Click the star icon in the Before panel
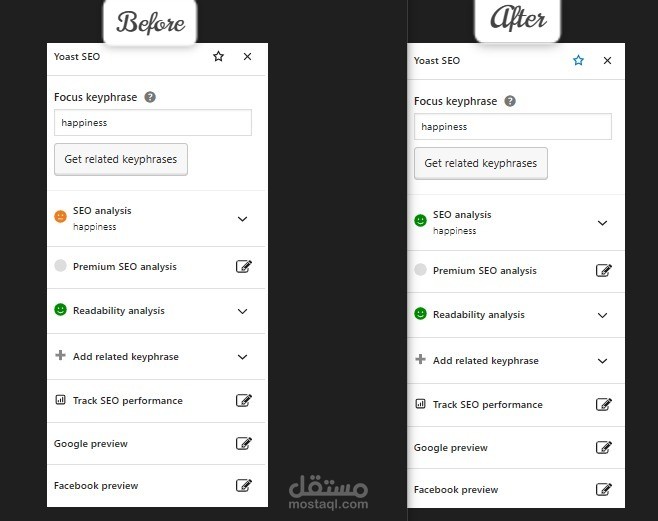This screenshot has width=658, height=521. 218,56
